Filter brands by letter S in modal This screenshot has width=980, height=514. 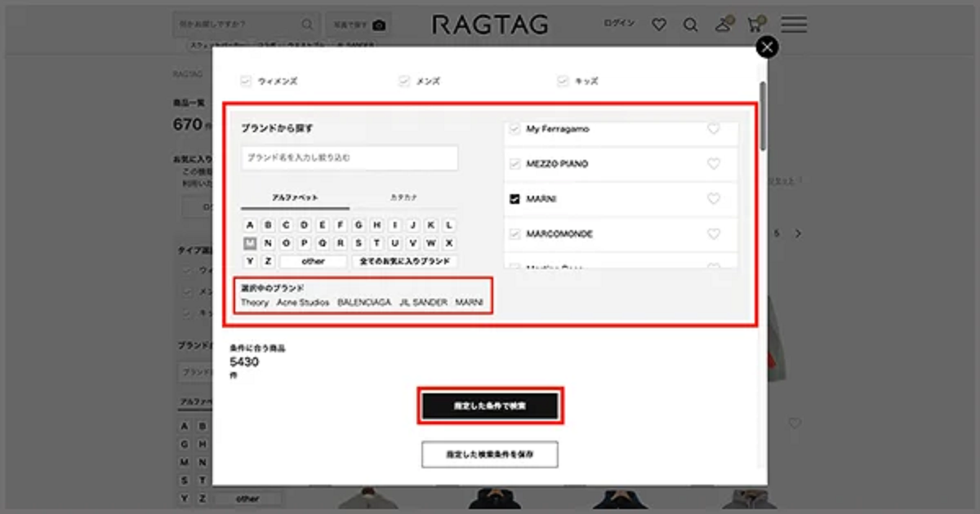click(359, 243)
